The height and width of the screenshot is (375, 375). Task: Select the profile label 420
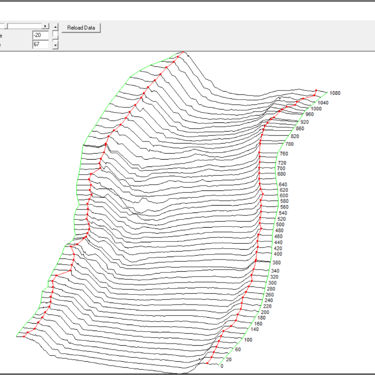278,249
